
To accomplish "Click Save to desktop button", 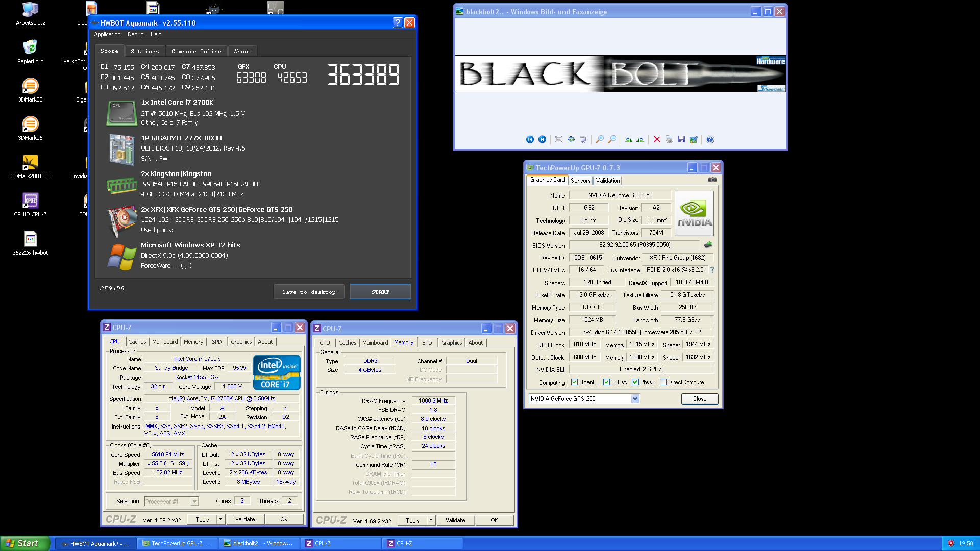I will coord(309,292).
